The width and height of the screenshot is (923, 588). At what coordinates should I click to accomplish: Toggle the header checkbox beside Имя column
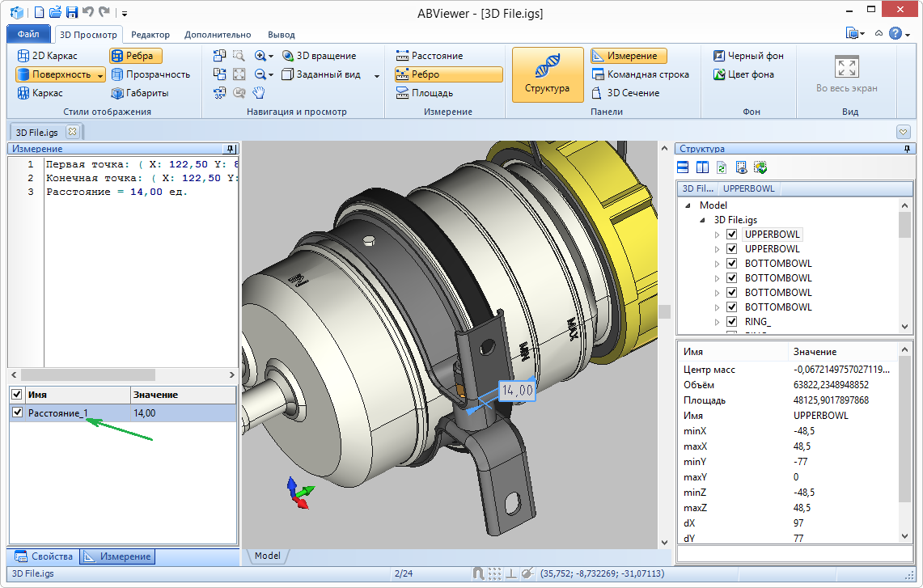click(x=17, y=395)
